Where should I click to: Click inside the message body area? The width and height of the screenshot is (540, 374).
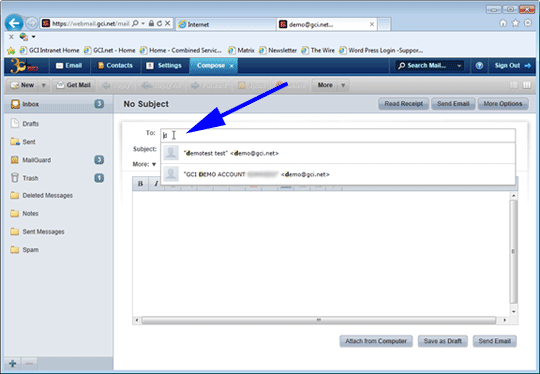pyautogui.click(x=321, y=253)
